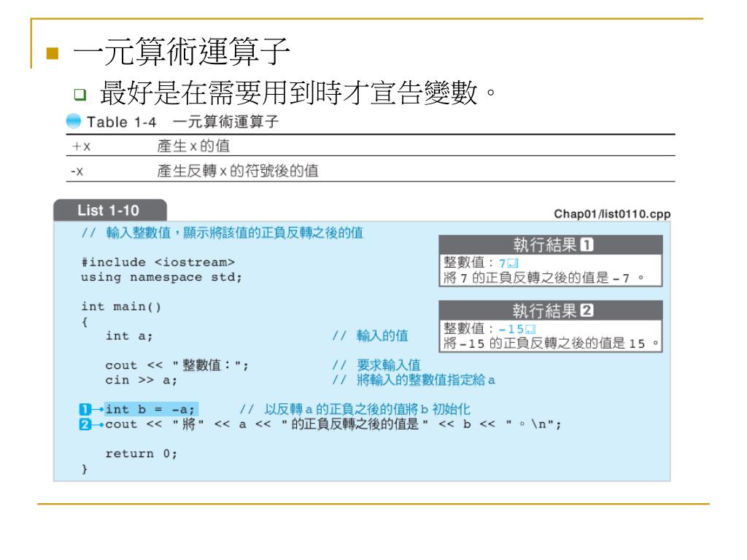Click the '產生反轉 x 的符號後的值' cell
This screenshot has width=747, height=560.
(x=238, y=171)
